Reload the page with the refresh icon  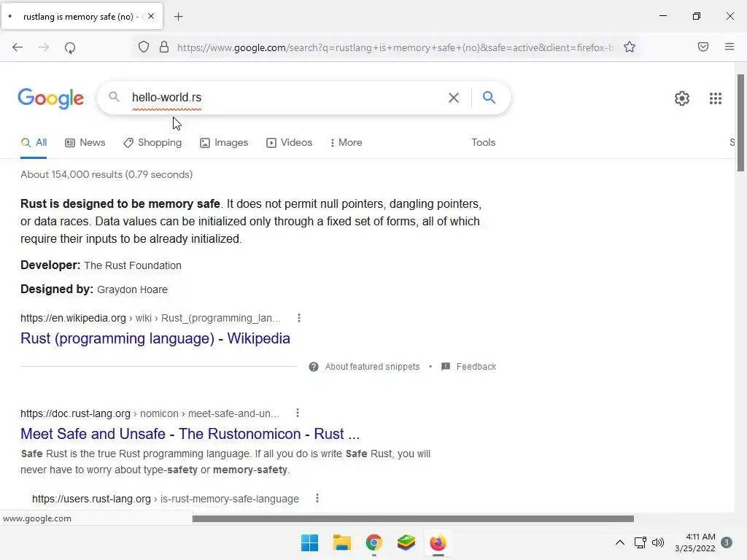click(70, 47)
